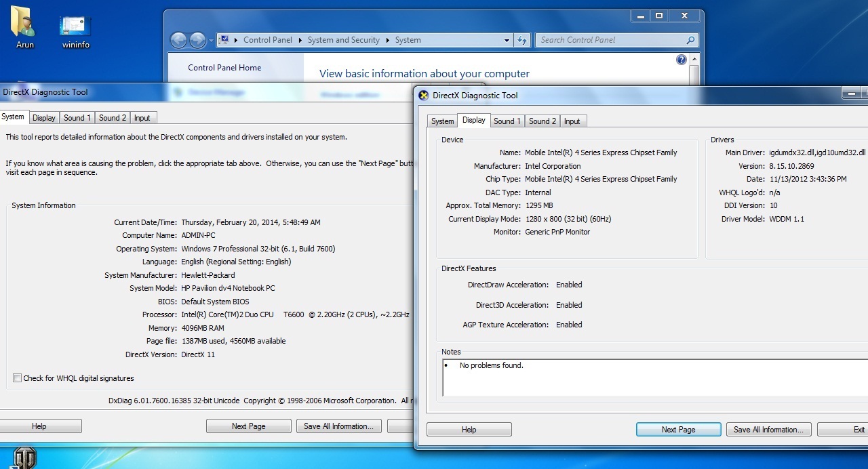Image resolution: width=868 pixels, height=469 pixels.
Task: Select System tab in the back DirectX window
Action: coord(13,117)
